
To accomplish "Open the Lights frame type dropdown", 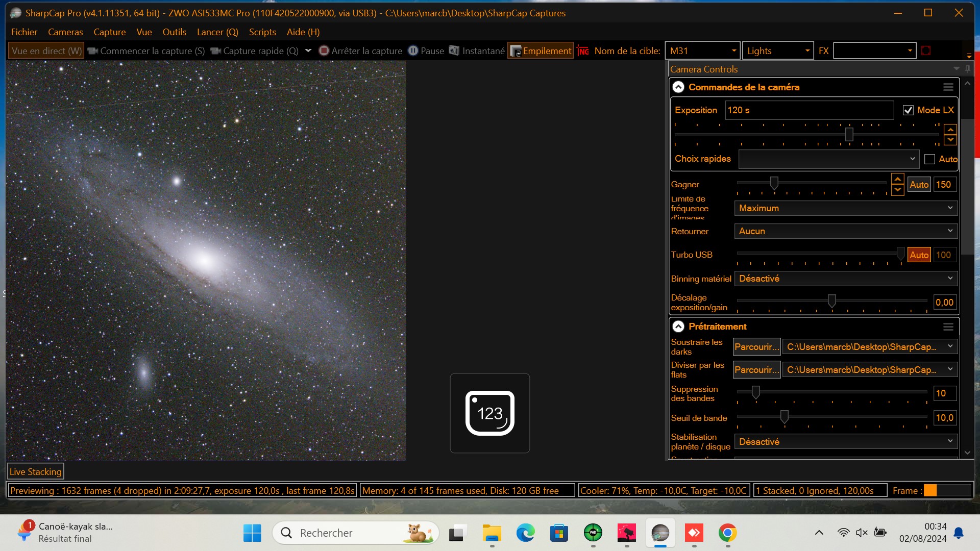I will tap(778, 51).
